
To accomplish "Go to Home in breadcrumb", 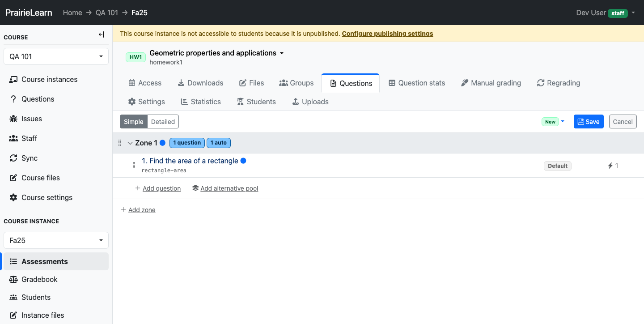I will [x=72, y=13].
